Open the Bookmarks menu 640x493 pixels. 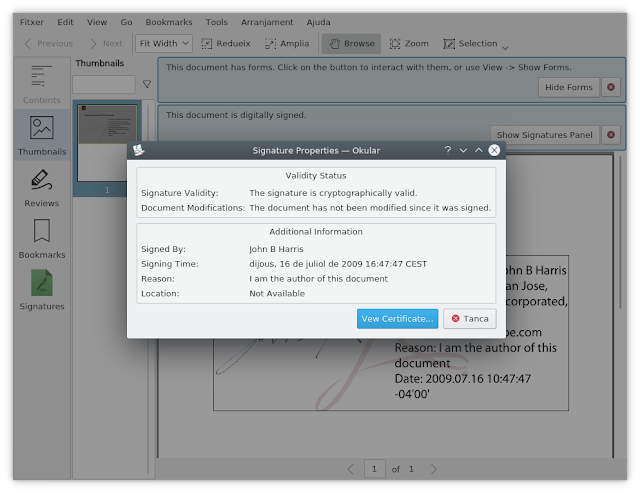[x=169, y=22]
